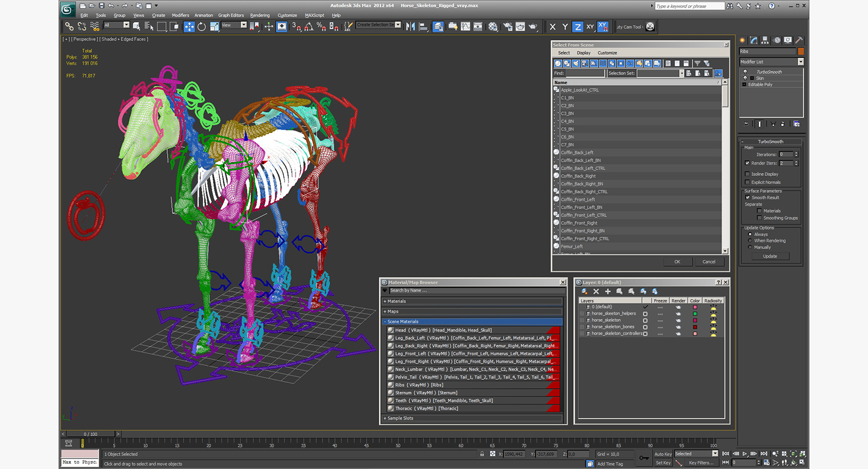
Task: Restrict transform to Z axis
Action: 577,26
